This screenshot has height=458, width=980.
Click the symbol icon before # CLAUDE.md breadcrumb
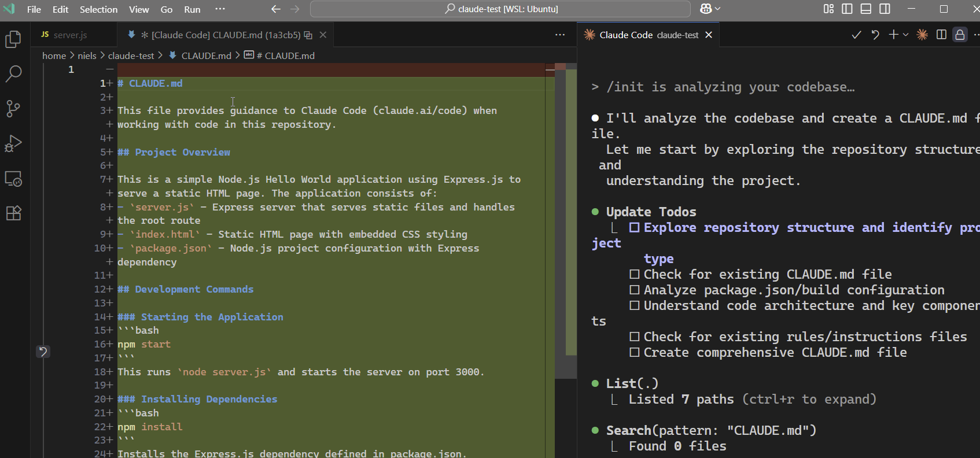(x=249, y=55)
